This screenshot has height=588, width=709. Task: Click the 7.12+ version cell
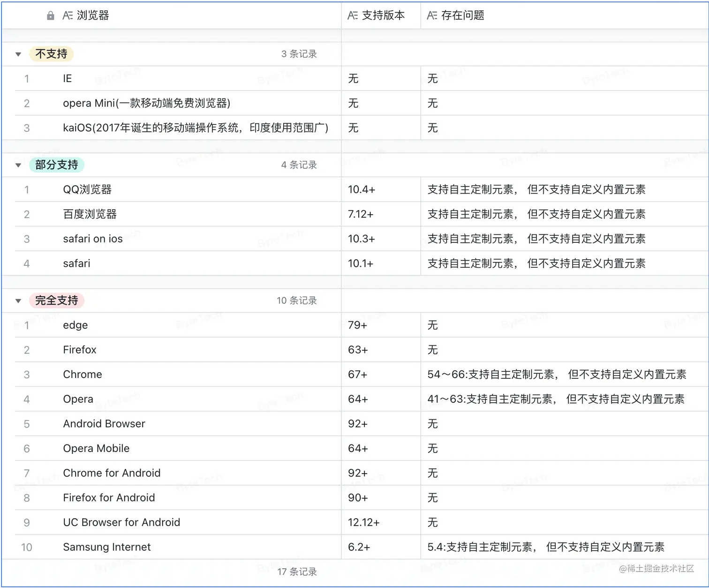coord(381,214)
